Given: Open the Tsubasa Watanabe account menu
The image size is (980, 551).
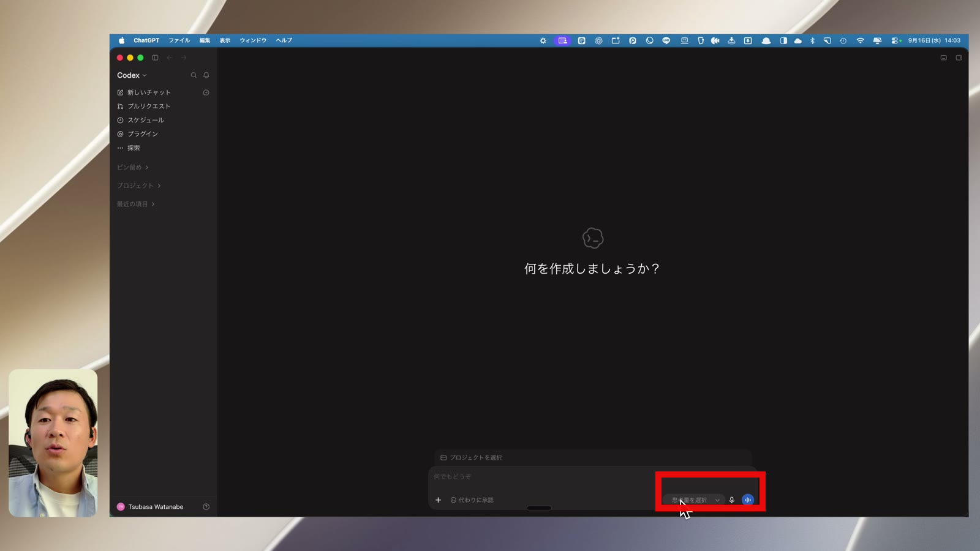Looking at the screenshot, I should click(150, 507).
